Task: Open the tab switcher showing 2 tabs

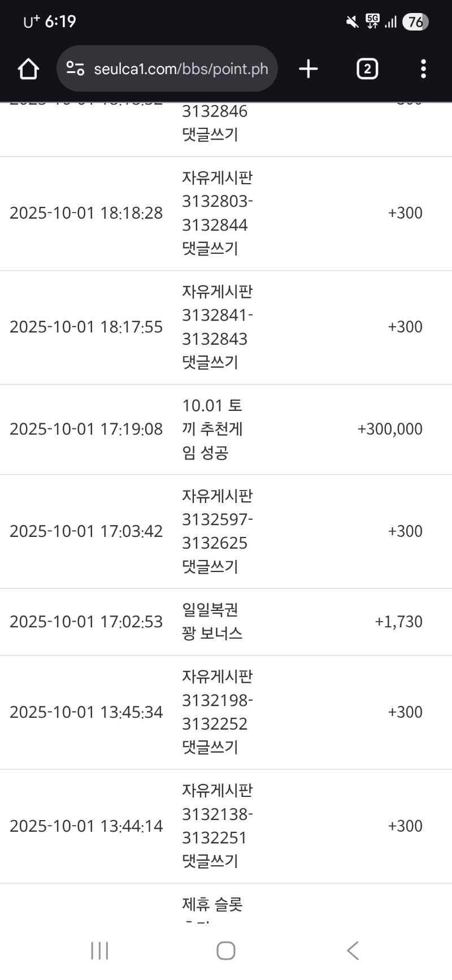Action: pyautogui.click(x=367, y=69)
